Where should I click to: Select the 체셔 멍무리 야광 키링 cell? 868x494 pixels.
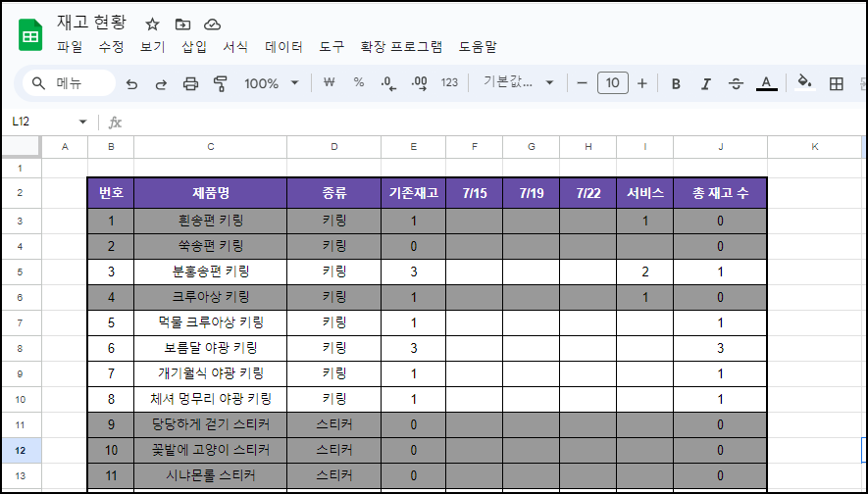[210, 399]
